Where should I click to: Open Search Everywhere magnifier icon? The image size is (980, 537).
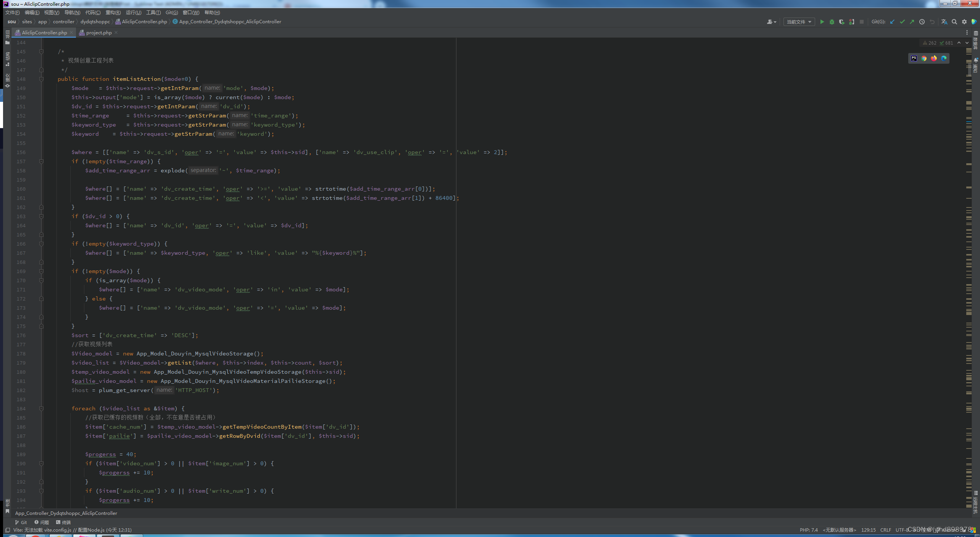coord(954,22)
